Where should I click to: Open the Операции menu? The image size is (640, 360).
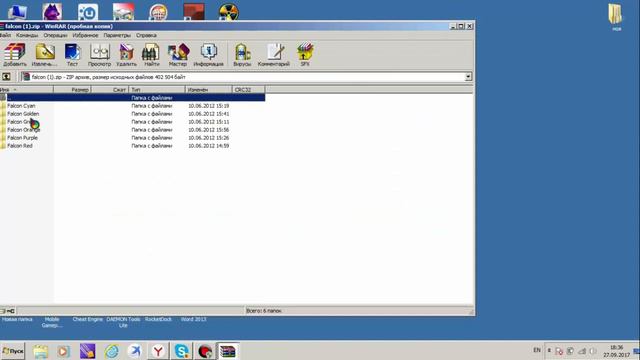[55, 36]
